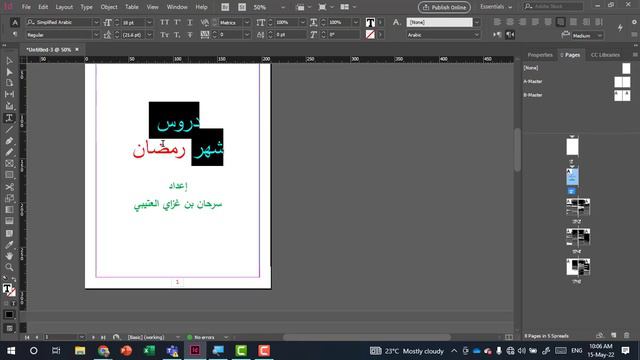The height and width of the screenshot is (360, 640).
Task: Click the Adobe Stock search field
Action: tap(553, 7)
